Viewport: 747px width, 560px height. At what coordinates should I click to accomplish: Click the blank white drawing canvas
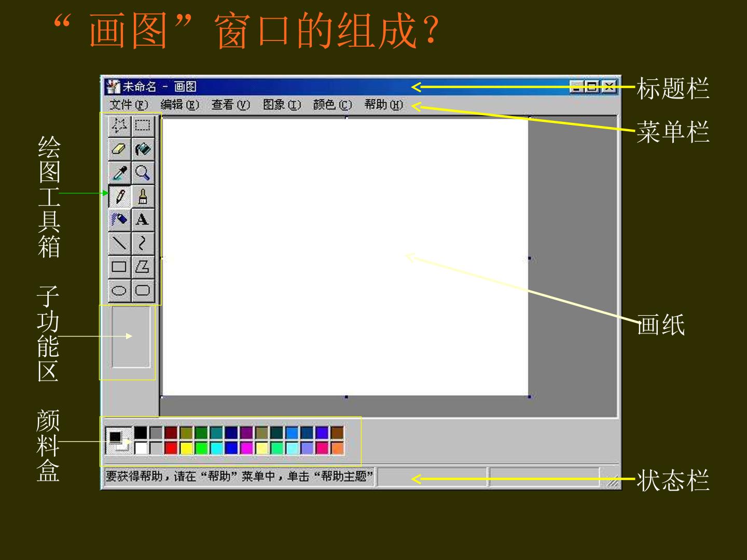point(345,257)
